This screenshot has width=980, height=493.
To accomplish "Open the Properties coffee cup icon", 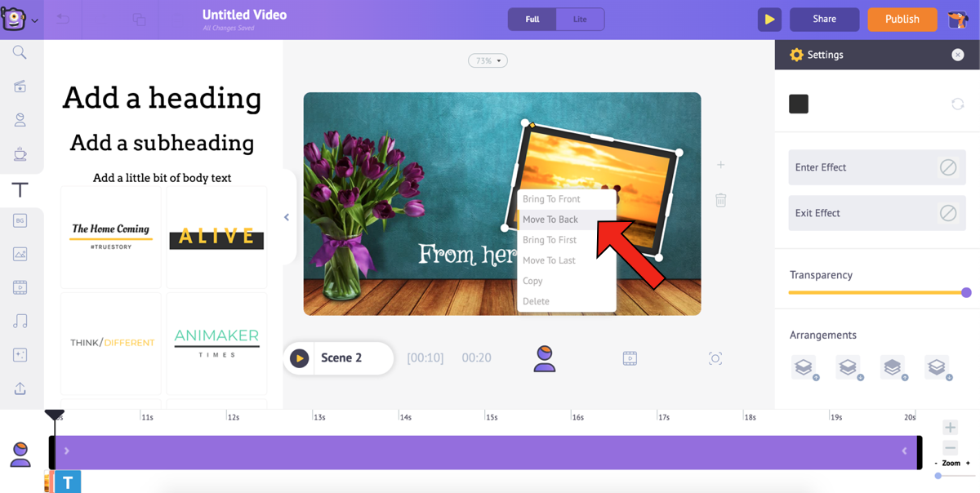I will (x=20, y=153).
